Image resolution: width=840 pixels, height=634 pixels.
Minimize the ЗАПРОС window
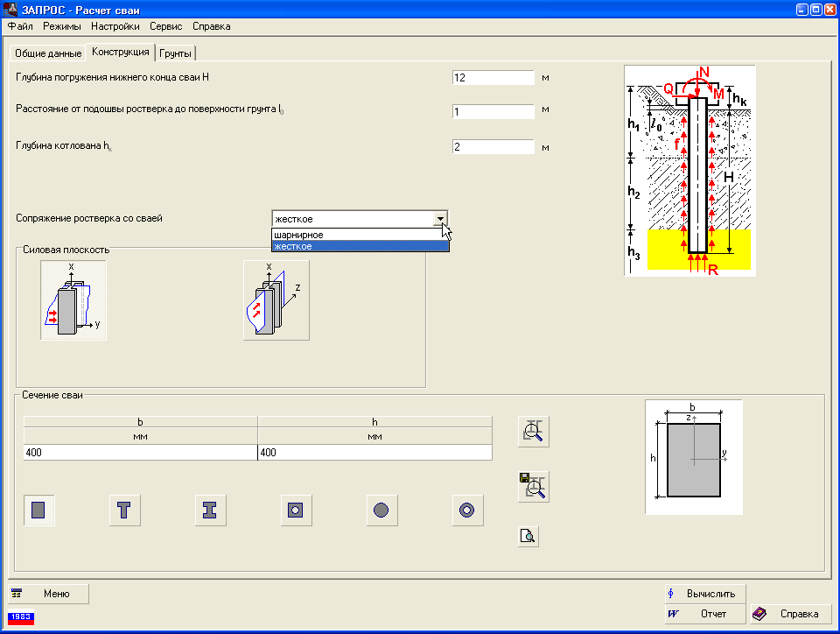[x=802, y=10]
